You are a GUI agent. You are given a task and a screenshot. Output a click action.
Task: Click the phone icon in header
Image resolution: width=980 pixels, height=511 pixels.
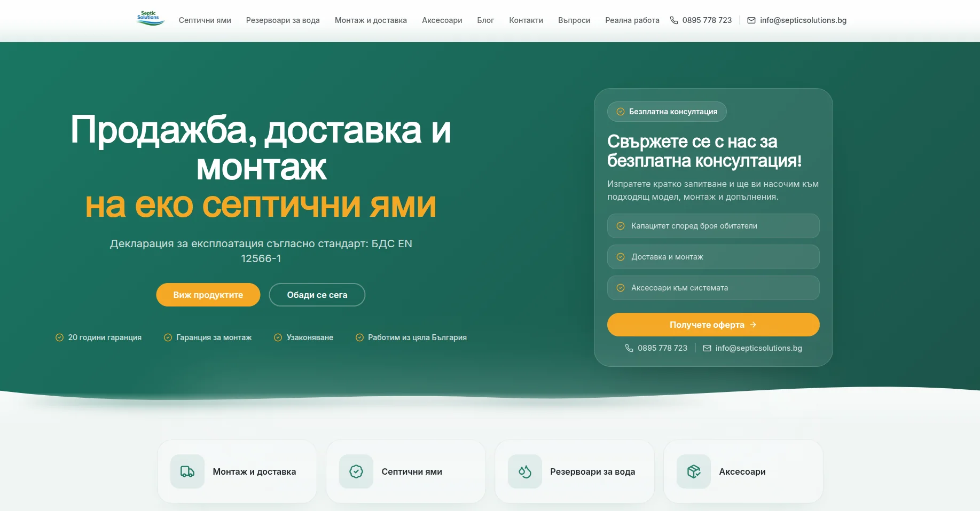tap(674, 20)
